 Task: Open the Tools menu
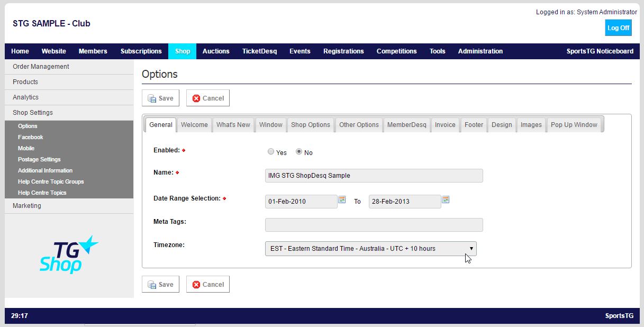(x=438, y=51)
